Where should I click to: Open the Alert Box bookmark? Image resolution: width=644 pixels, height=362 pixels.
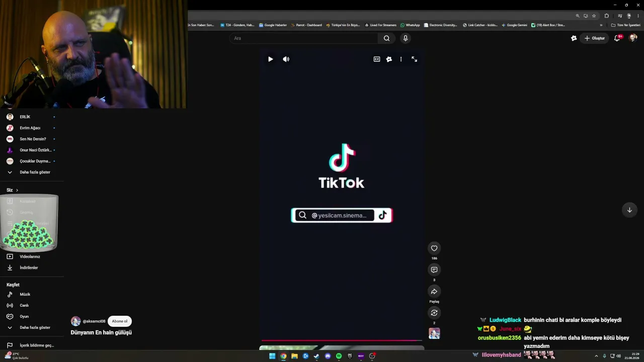click(x=548, y=25)
